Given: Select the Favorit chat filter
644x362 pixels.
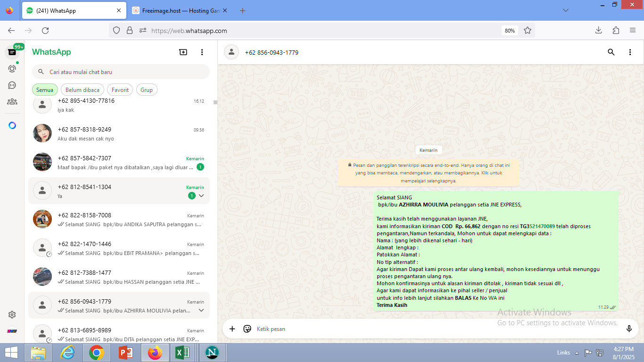Looking at the screenshot, I should [x=120, y=90].
